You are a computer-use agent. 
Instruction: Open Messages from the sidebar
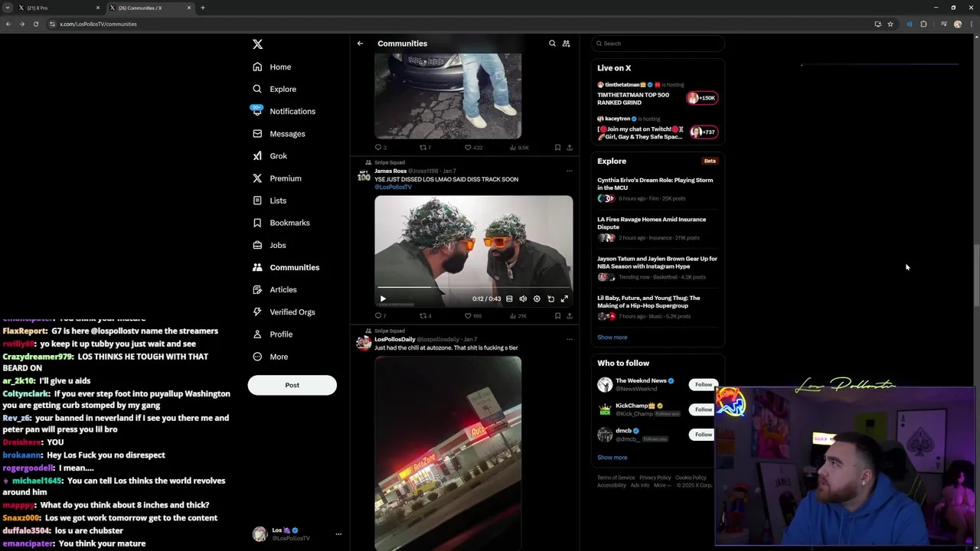[279, 134]
